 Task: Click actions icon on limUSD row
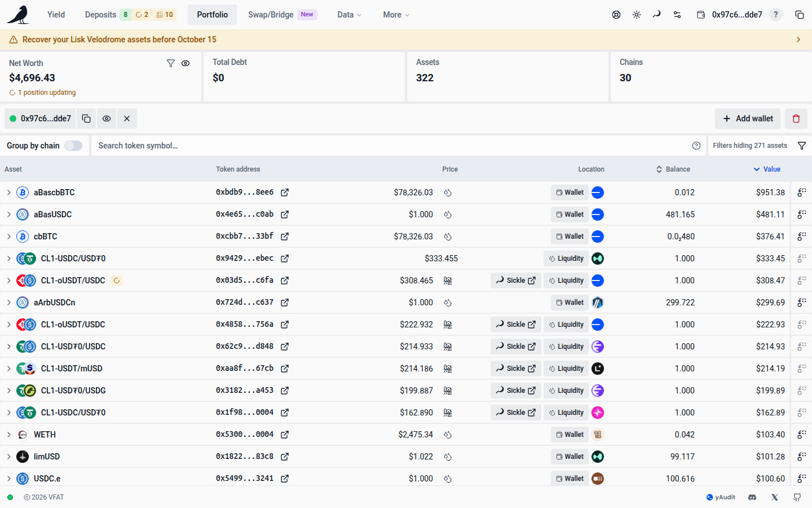coord(801,457)
